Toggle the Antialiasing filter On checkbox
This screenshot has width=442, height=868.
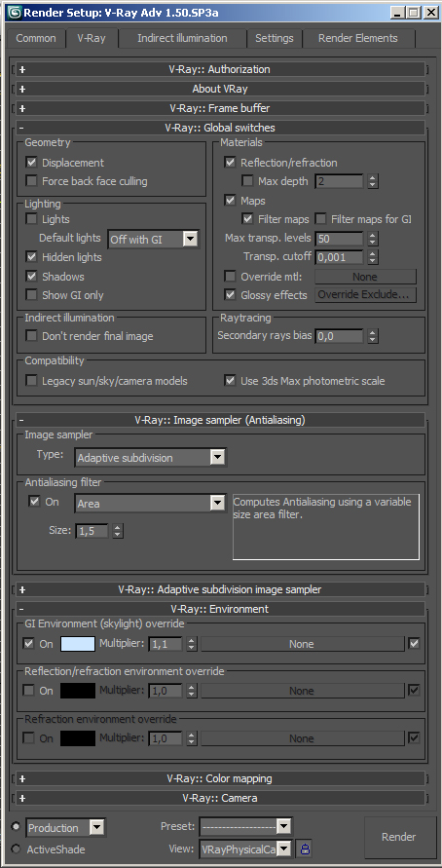pos(34,502)
